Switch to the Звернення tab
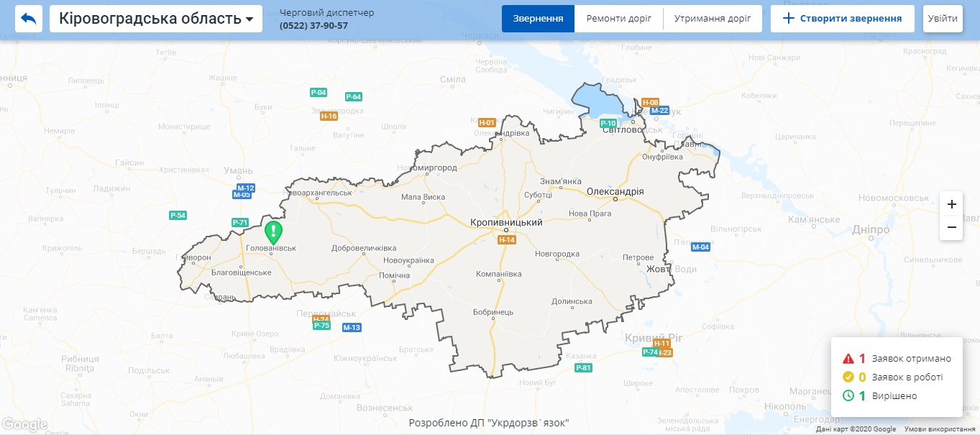This screenshot has width=980, height=435. click(x=539, y=19)
